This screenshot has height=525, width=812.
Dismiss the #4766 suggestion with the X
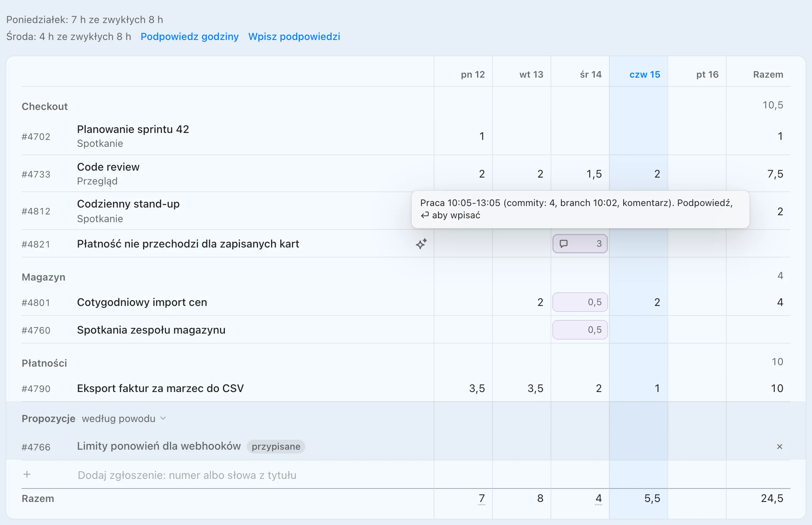coord(779,447)
